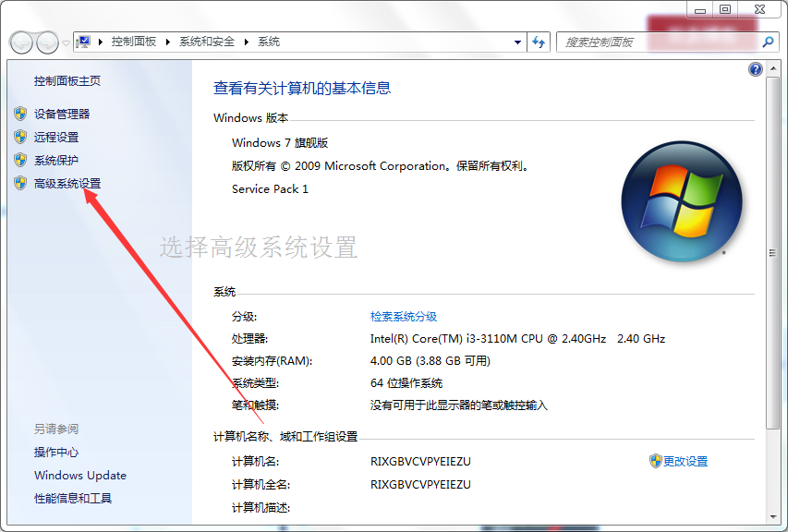788x532 pixels.
Task: Maximize the System window
Action: 725,9
